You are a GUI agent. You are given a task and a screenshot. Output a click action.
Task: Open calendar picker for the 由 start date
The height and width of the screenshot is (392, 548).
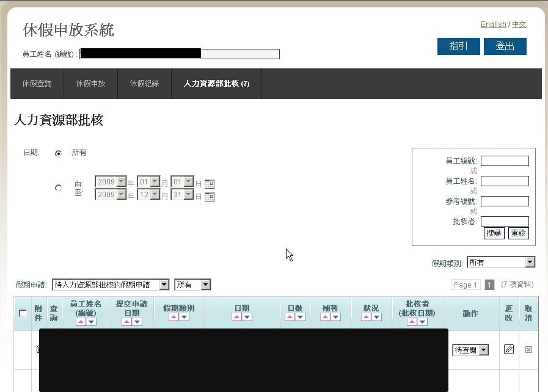pyautogui.click(x=210, y=184)
